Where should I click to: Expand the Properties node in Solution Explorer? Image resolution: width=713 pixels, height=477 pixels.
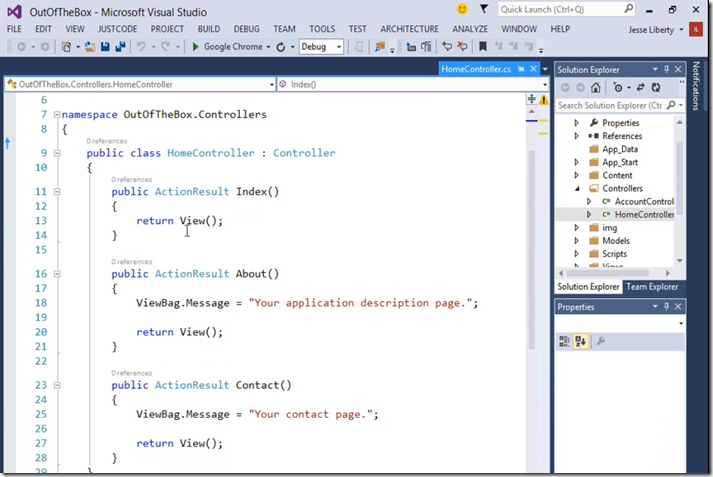576,123
